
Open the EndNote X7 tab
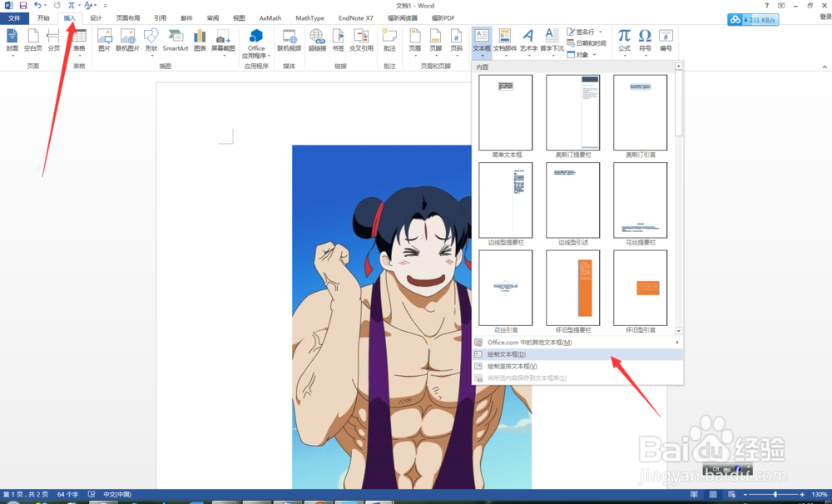point(356,18)
